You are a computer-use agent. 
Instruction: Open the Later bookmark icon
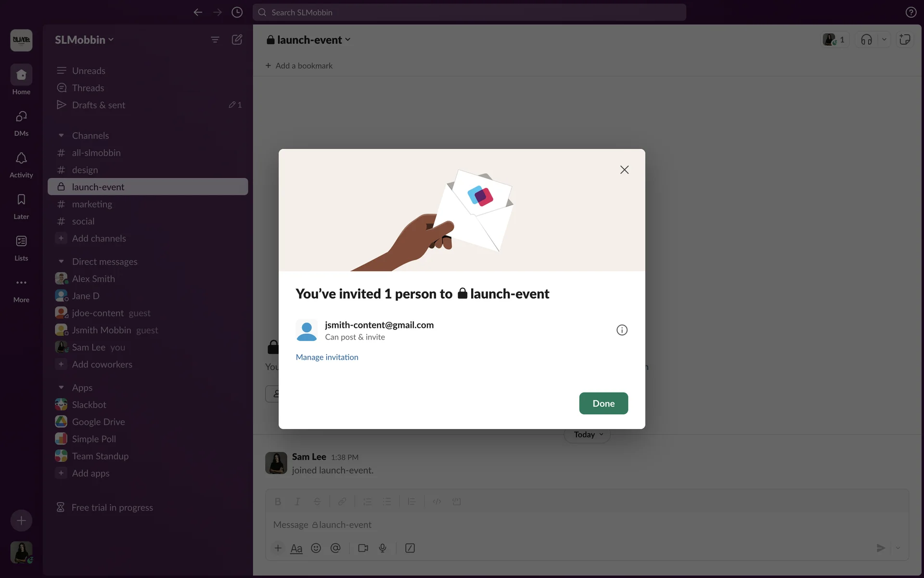click(x=21, y=200)
